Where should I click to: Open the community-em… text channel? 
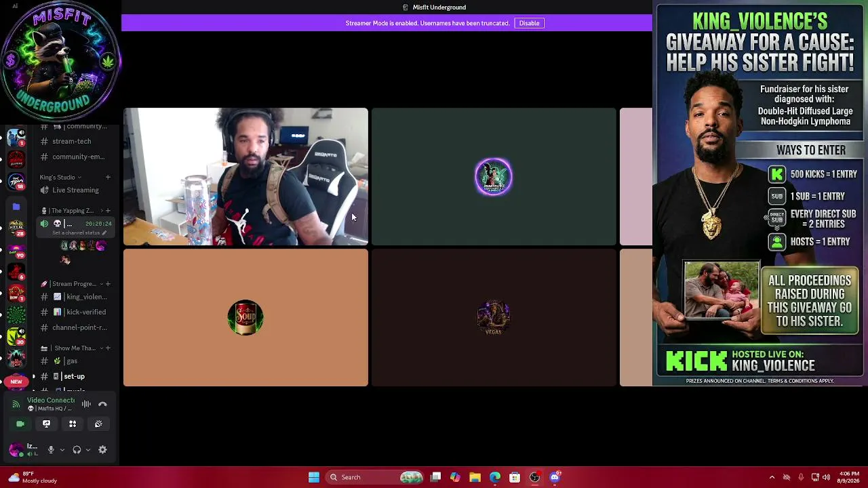pos(73,157)
